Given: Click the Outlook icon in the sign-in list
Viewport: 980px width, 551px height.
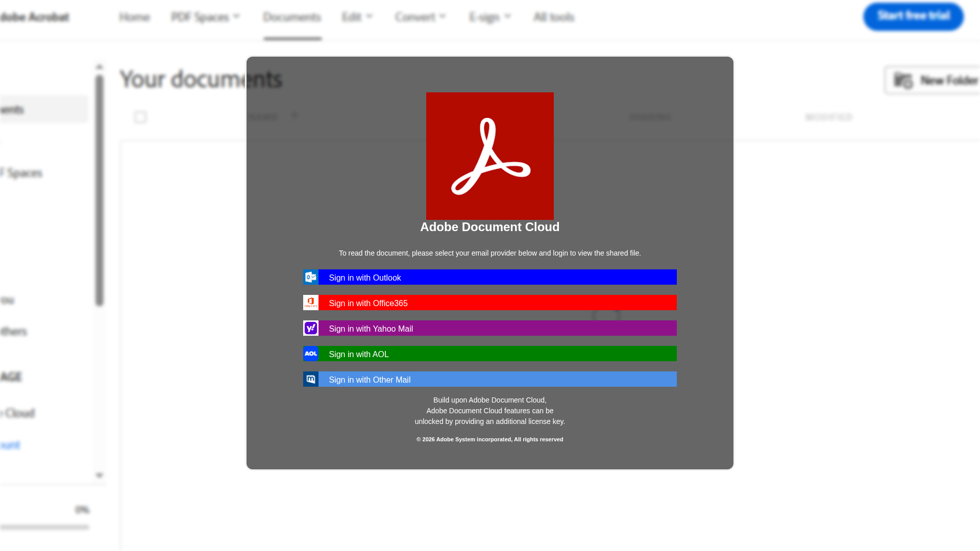Looking at the screenshot, I should pos(310,277).
